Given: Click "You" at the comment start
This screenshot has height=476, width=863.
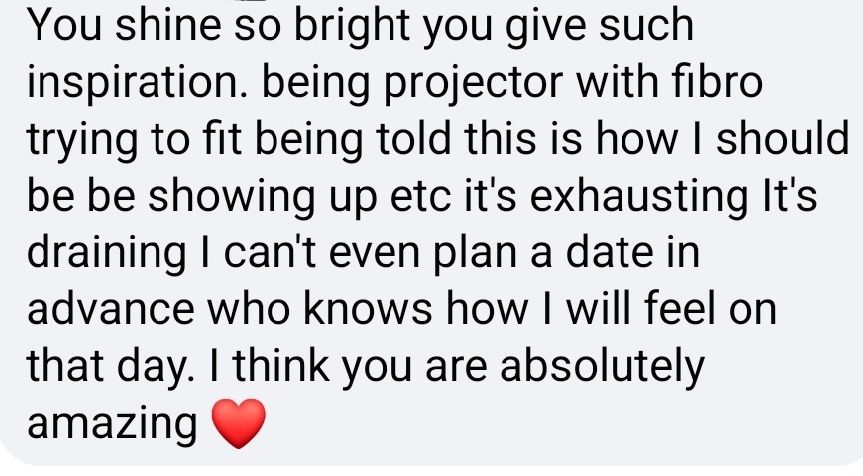Looking at the screenshot, I should point(64,25).
